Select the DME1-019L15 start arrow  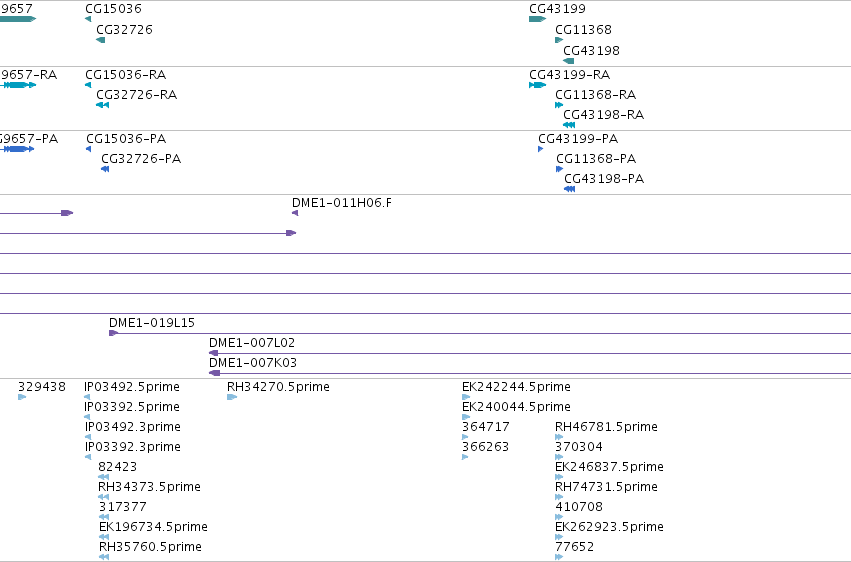pyautogui.click(x=113, y=333)
